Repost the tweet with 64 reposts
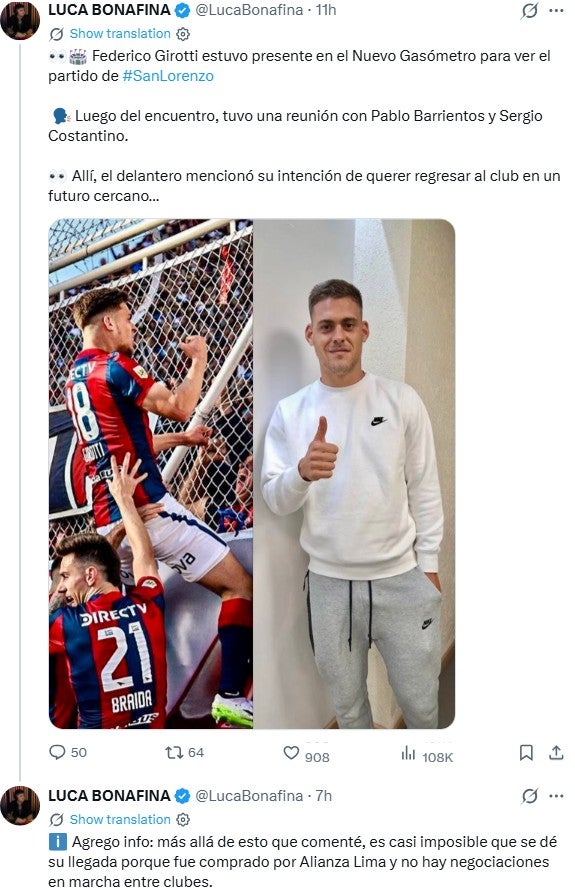 [173, 753]
